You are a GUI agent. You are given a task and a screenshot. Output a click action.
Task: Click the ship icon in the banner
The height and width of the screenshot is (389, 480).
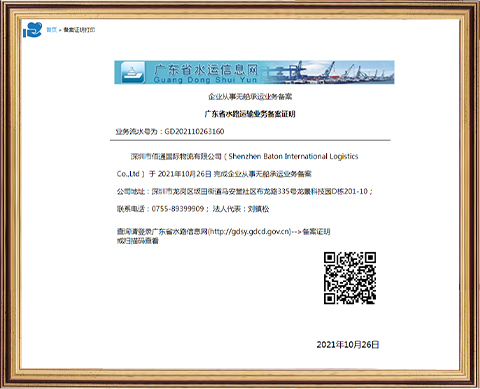coord(133,72)
